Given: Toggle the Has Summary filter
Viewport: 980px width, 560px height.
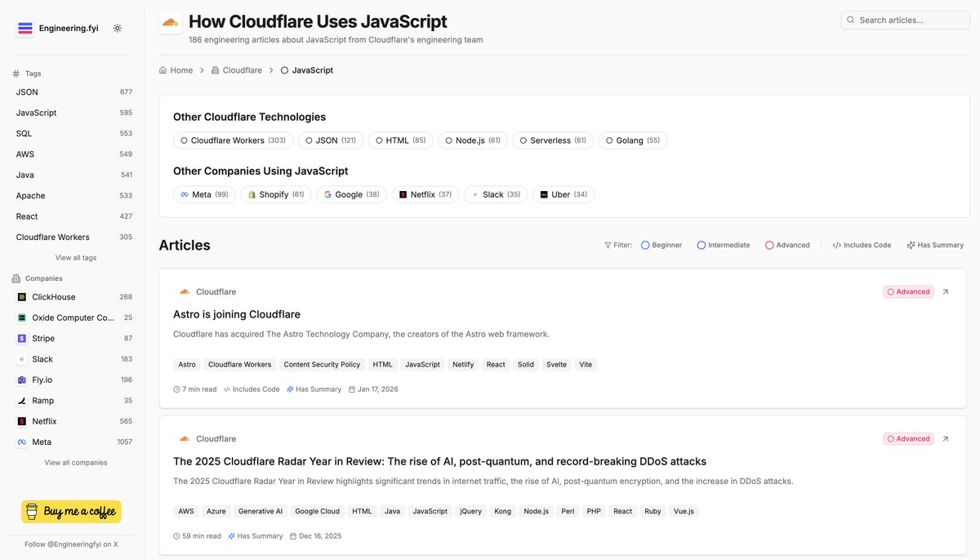Looking at the screenshot, I should [x=935, y=245].
